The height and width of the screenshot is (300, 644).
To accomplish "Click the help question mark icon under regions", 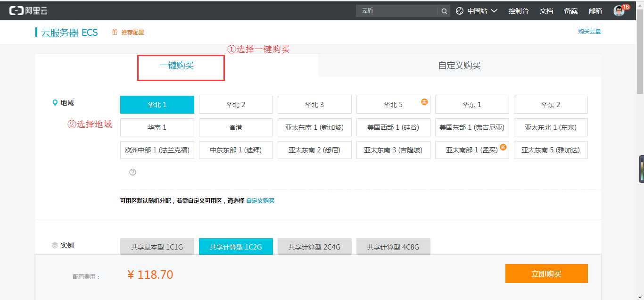I will tap(133, 172).
